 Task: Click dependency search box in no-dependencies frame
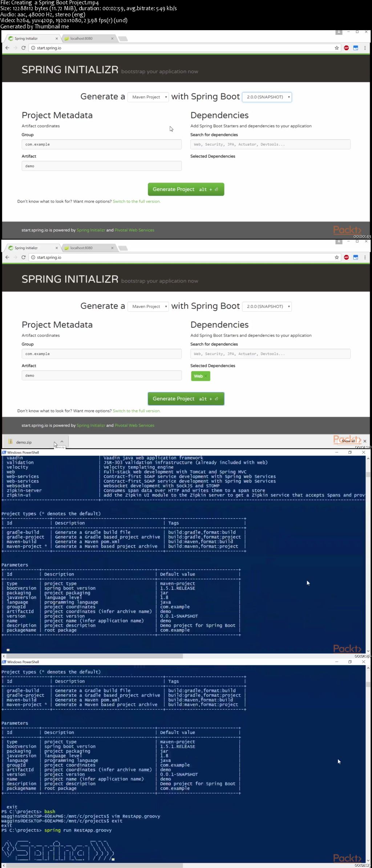[270, 144]
